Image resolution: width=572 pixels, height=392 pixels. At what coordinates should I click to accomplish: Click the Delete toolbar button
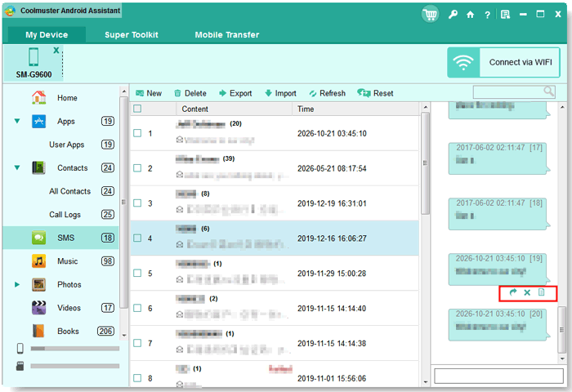pyautogui.click(x=190, y=93)
